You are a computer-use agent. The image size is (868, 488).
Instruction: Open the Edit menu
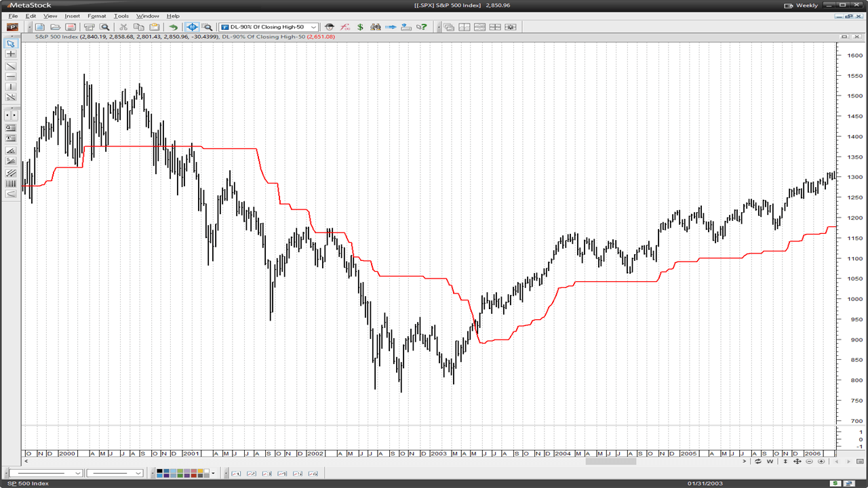click(31, 16)
